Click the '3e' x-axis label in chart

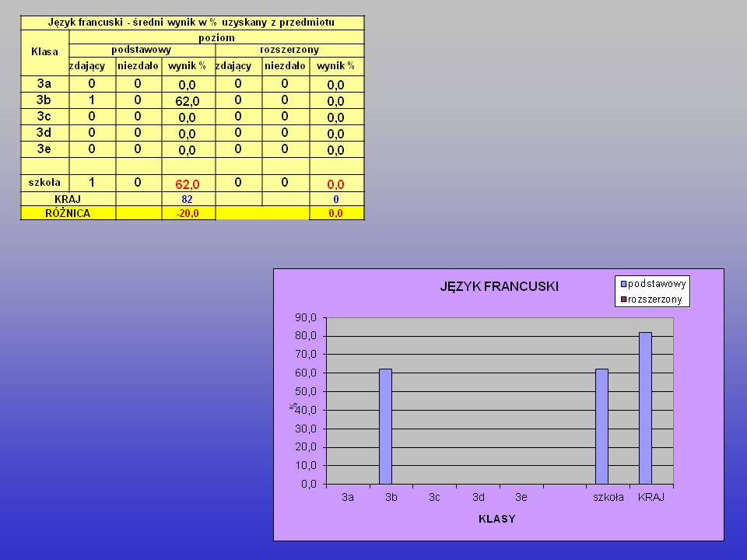click(x=521, y=497)
